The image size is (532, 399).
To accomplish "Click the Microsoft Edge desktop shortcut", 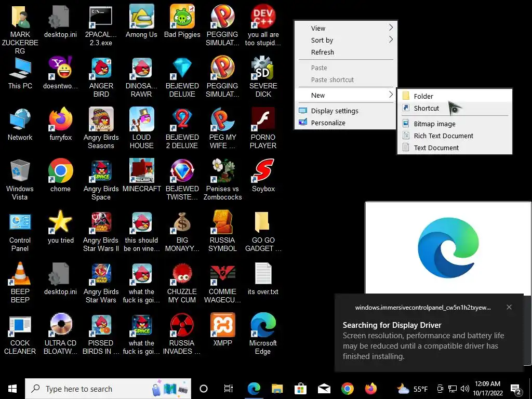I will (x=263, y=334).
